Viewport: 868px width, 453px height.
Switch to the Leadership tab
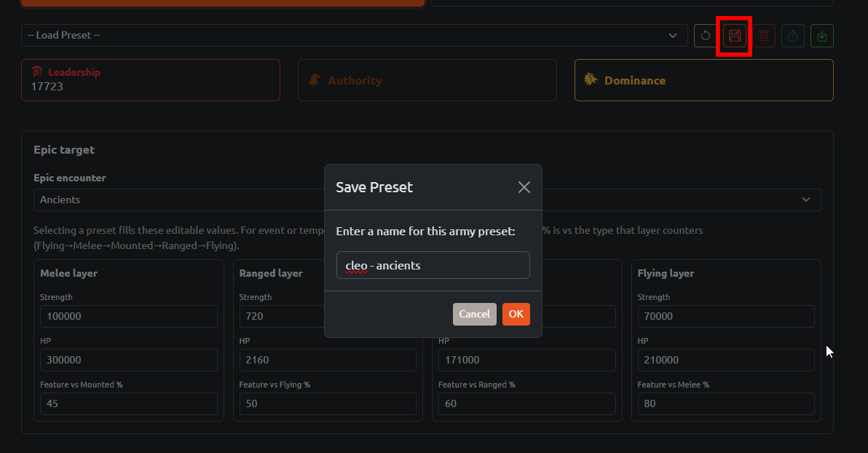click(151, 80)
